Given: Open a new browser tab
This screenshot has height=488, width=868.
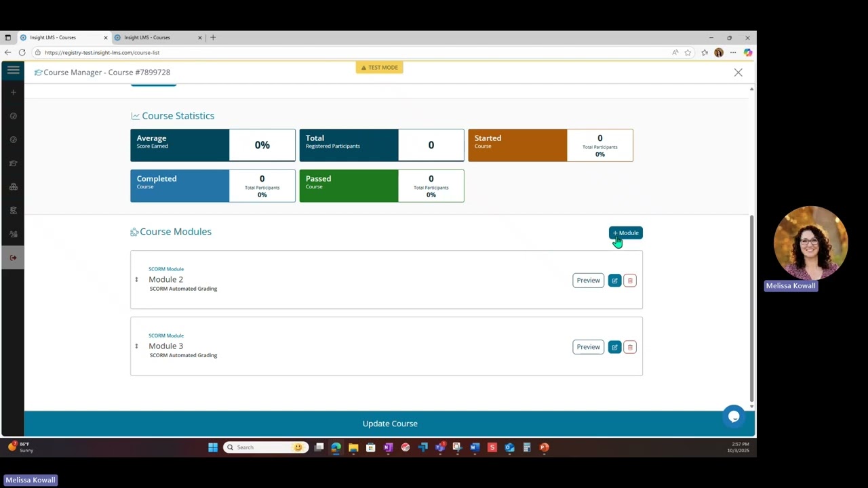Looking at the screenshot, I should (213, 38).
